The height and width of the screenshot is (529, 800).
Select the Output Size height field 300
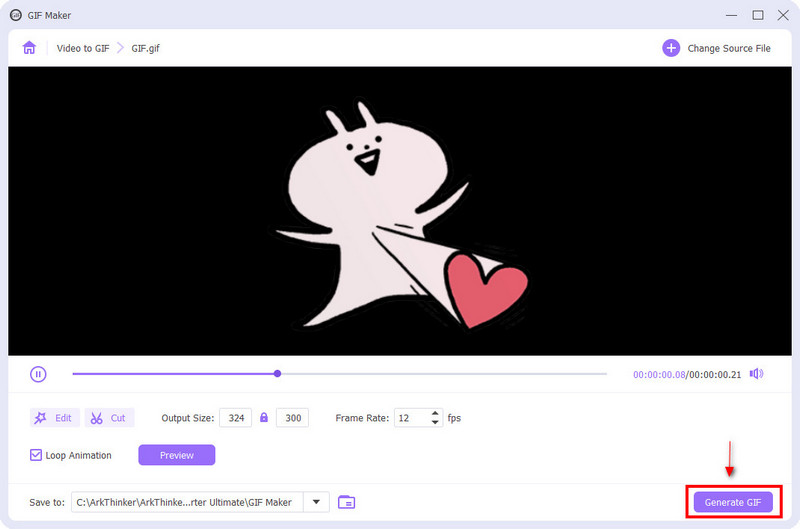[x=292, y=418]
